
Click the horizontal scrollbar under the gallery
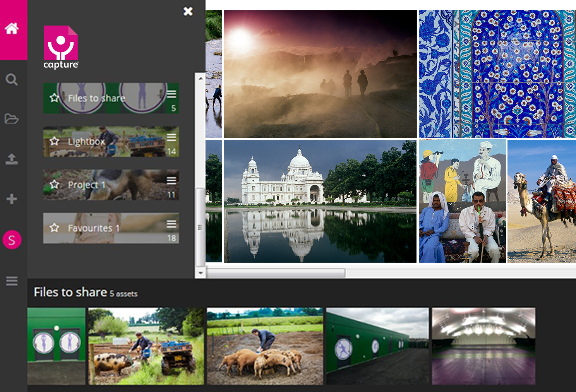[x=276, y=273]
